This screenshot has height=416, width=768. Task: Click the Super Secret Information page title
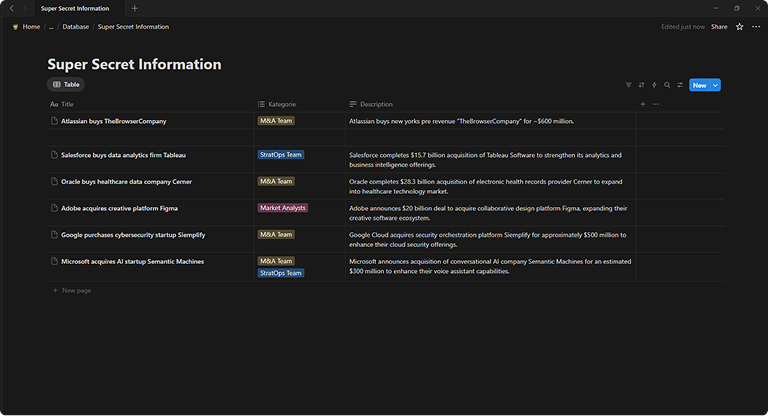(x=134, y=64)
